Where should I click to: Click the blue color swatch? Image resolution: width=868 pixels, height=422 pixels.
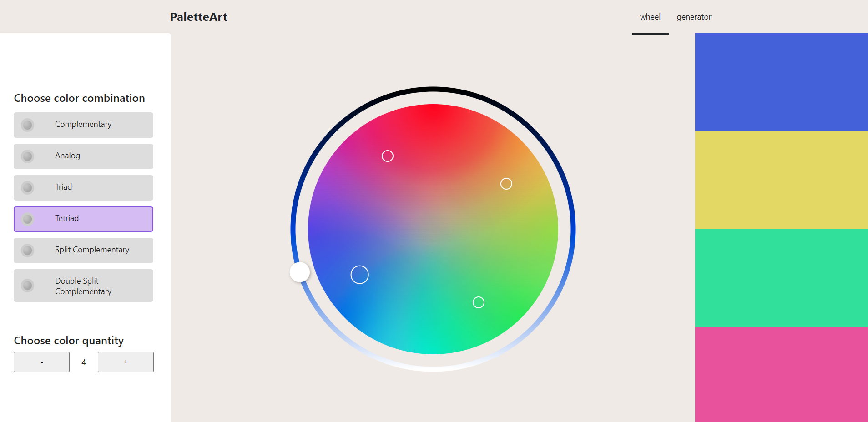pyautogui.click(x=781, y=82)
